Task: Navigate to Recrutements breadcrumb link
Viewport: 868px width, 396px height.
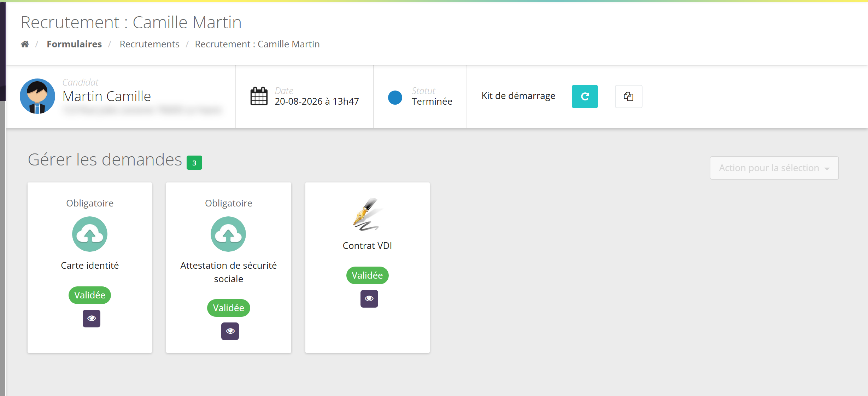Action: point(149,44)
